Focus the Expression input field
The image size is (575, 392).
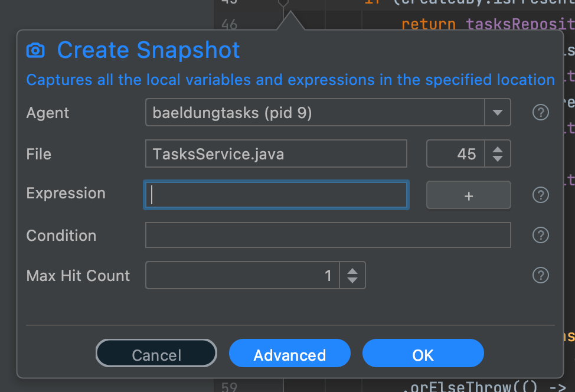(x=276, y=195)
